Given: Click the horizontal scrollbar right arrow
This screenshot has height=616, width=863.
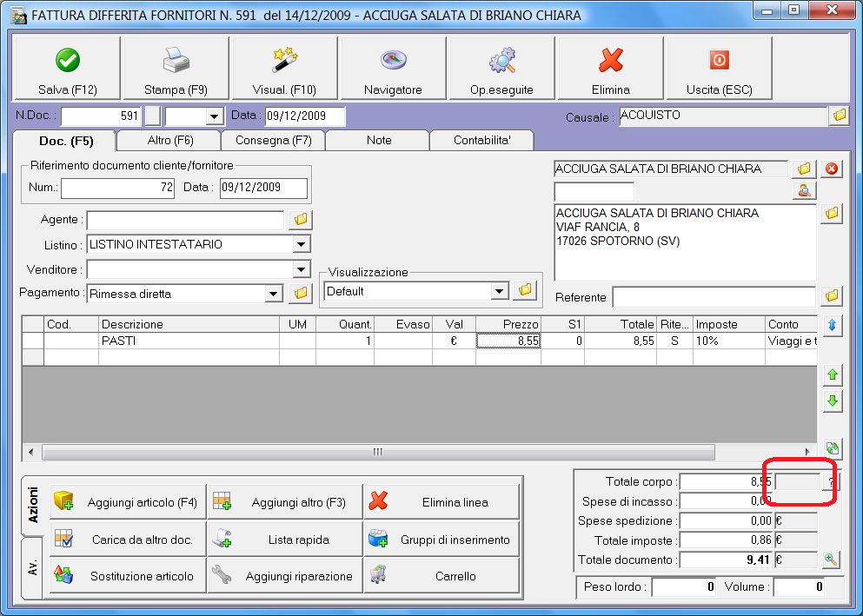Looking at the screenshot, I should [x=807, y=452].
